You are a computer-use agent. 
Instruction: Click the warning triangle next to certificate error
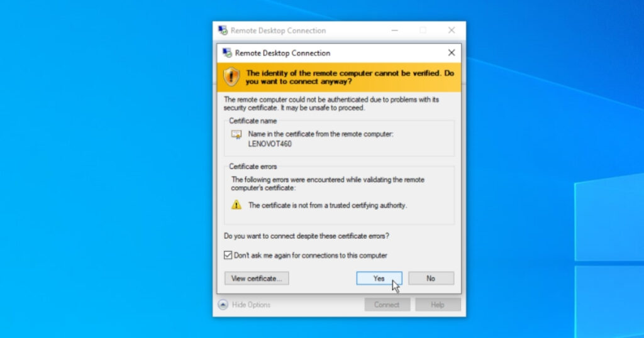pos(236,205)
